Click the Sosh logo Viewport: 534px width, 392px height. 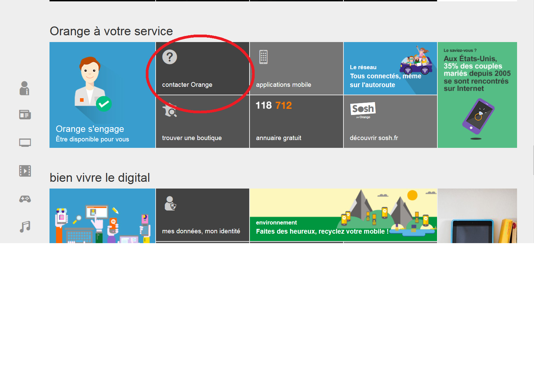[x=363, y=109]
